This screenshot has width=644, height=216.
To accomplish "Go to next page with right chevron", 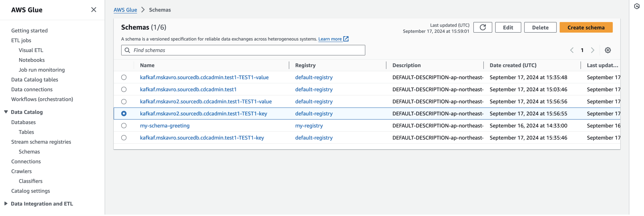I will 592,50.
